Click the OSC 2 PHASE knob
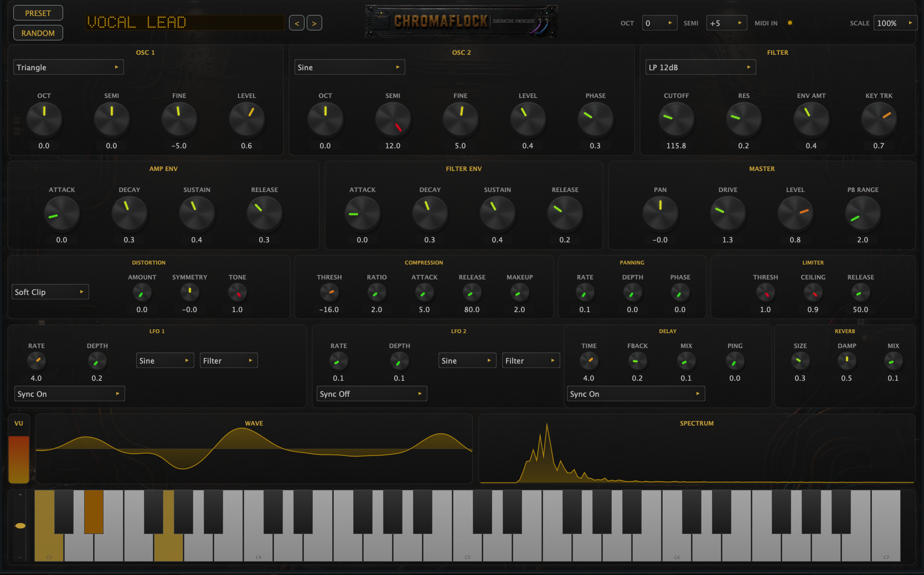The width and height of the screenshot is (924, 575). [596, 119]
